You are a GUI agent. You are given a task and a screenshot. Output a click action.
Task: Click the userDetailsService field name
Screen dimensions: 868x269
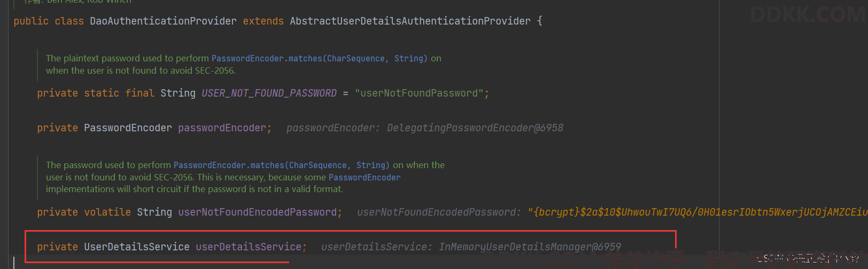tap(249, 247)
